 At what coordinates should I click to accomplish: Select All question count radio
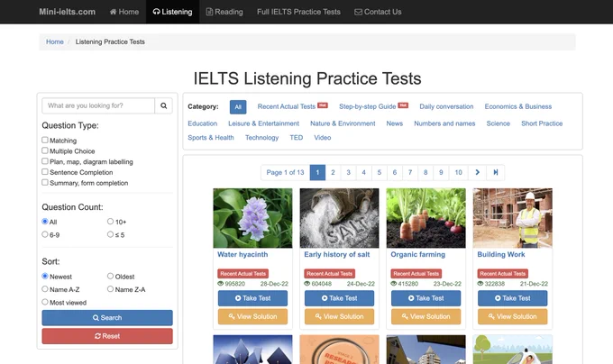click(45, 221)
